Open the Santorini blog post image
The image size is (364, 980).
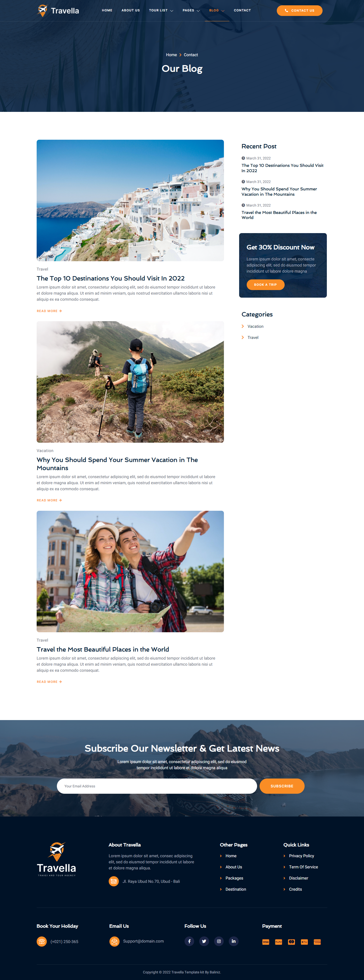click(130, 200)
